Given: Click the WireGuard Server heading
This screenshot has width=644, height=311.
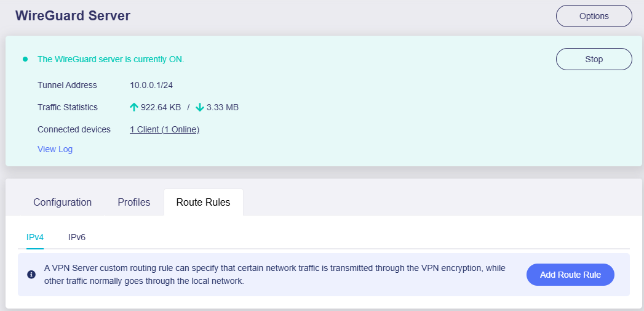Looking at the screenshot, I should pos(73,16).
